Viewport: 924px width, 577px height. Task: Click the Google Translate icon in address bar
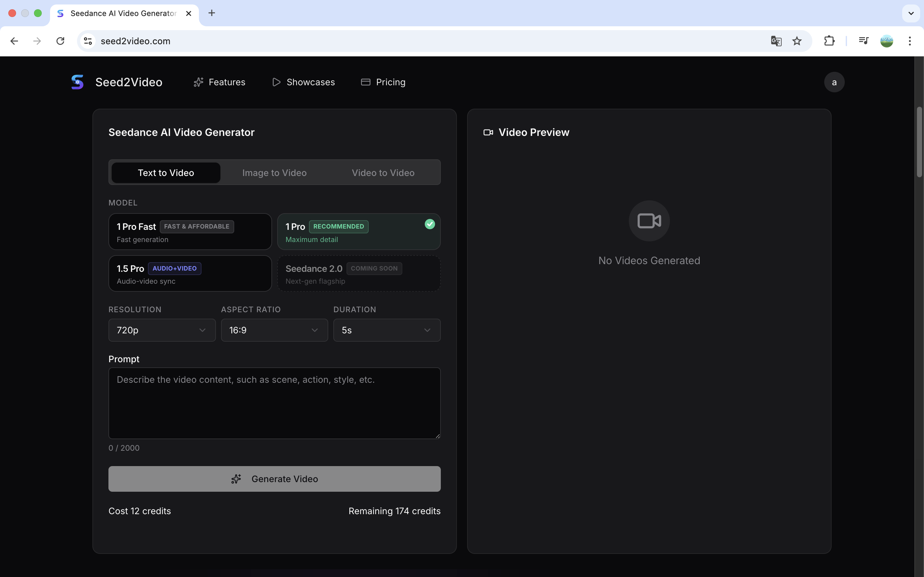pyautogui.click(x=775, y=41)
